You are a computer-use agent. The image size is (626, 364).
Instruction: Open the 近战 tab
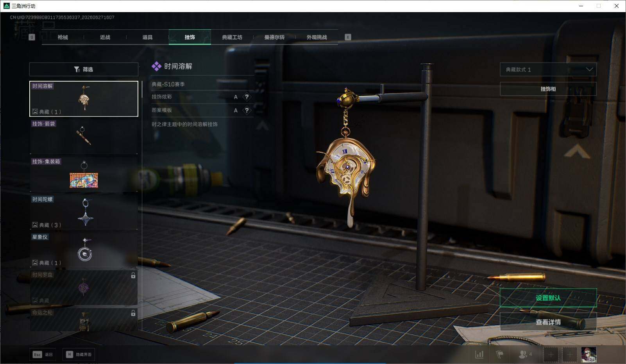(x=105, y=37)
